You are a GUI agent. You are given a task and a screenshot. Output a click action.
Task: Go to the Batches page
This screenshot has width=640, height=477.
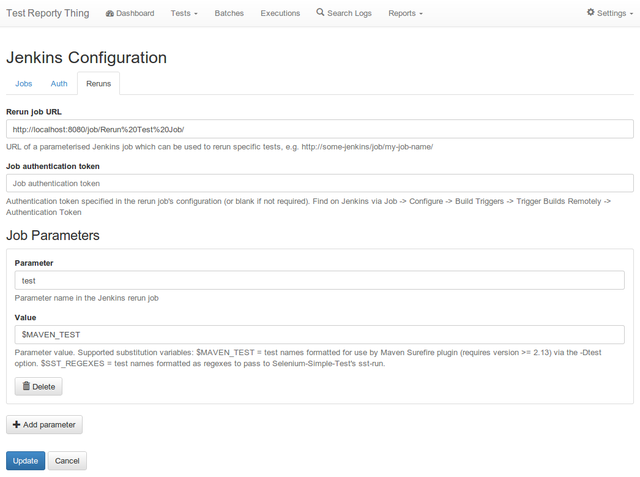click(x=229, y=13)
